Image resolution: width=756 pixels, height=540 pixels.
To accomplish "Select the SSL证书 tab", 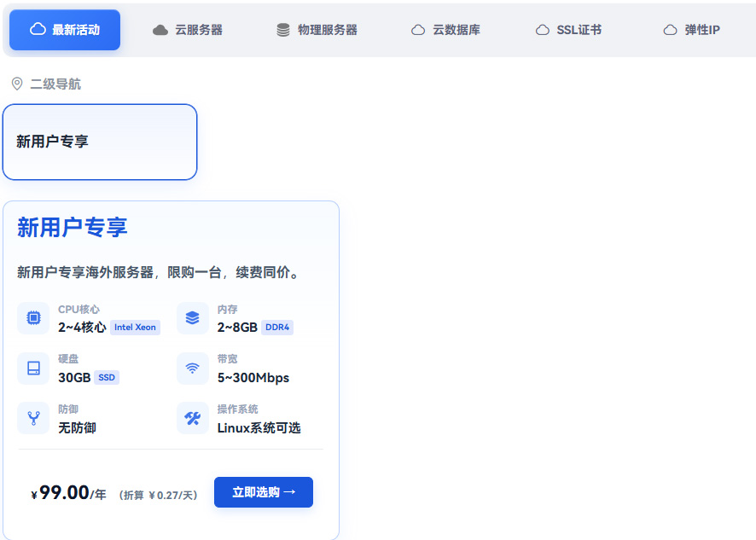I will click(x=568, y=30).
